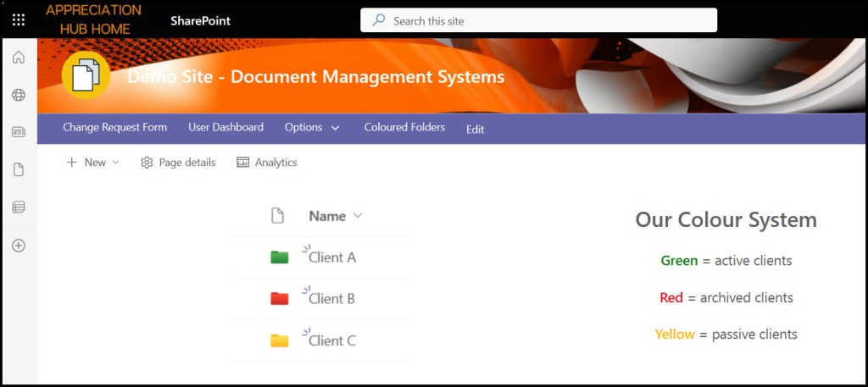Open the app launcher waffle icon
Image resolution: width=868 pixels, height=387 pixels.
pos(18,19)
